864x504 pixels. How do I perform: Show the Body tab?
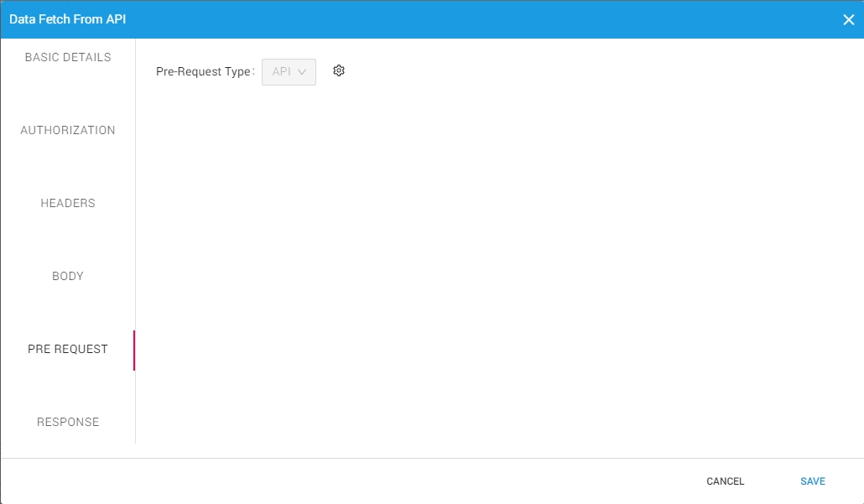point(68,277)
